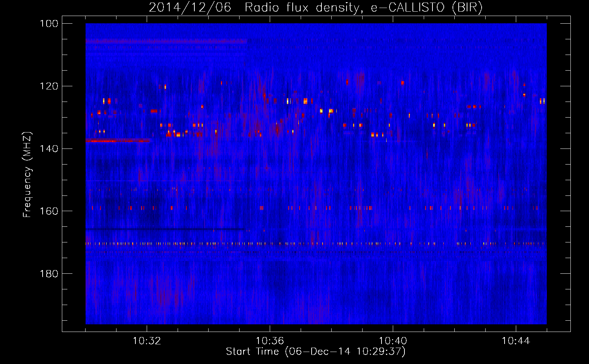Click the 'Start Time (06-Dec-14 10:29:37)' label
Image resolution: width=589 pixels, height=364 pixels.
pos(316,352)
